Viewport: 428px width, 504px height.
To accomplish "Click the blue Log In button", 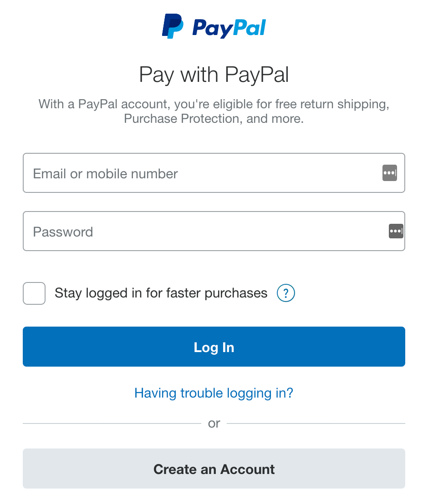I will [x=214, y=347].
